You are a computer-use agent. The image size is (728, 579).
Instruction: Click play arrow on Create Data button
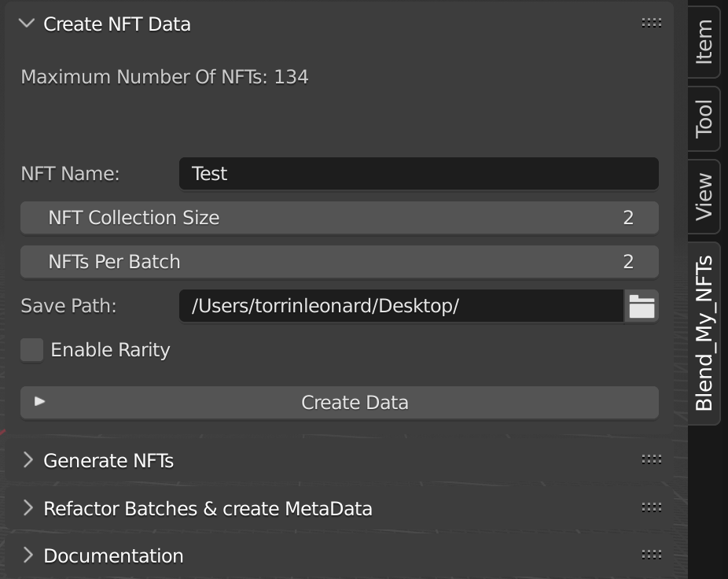pos(39,401)
